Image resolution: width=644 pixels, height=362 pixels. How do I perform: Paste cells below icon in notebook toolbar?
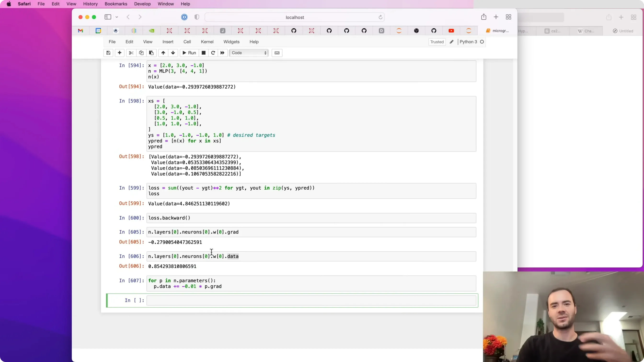tap(151, 53)
